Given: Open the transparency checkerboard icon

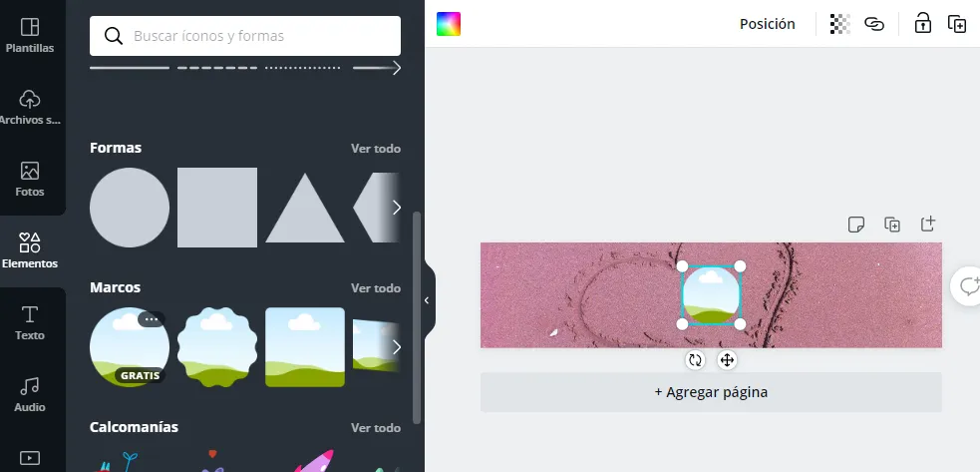Looking at the screenshot, I should coord(839,24).
